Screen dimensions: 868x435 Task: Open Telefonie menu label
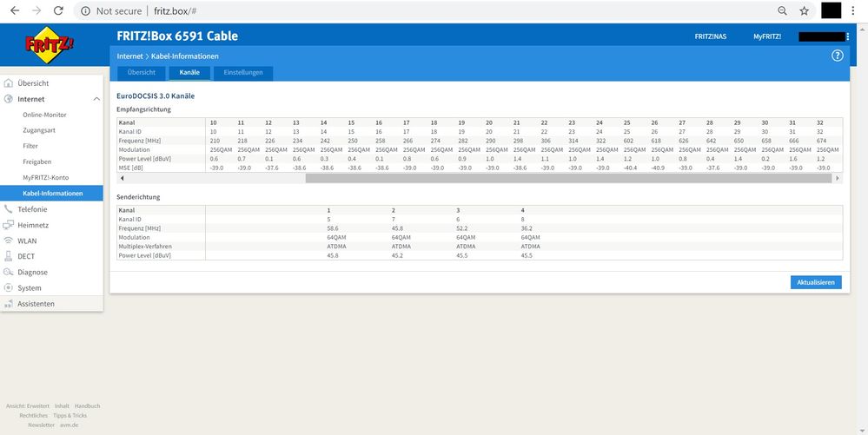click(32, 209)
